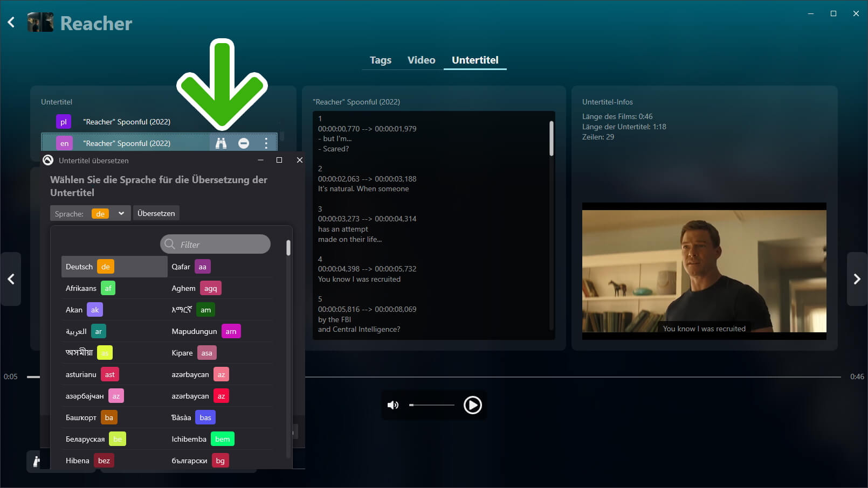Adjust the volume slider
This screenshot has width=868, height=488.
pyautogui.click(x=432, y=405)
